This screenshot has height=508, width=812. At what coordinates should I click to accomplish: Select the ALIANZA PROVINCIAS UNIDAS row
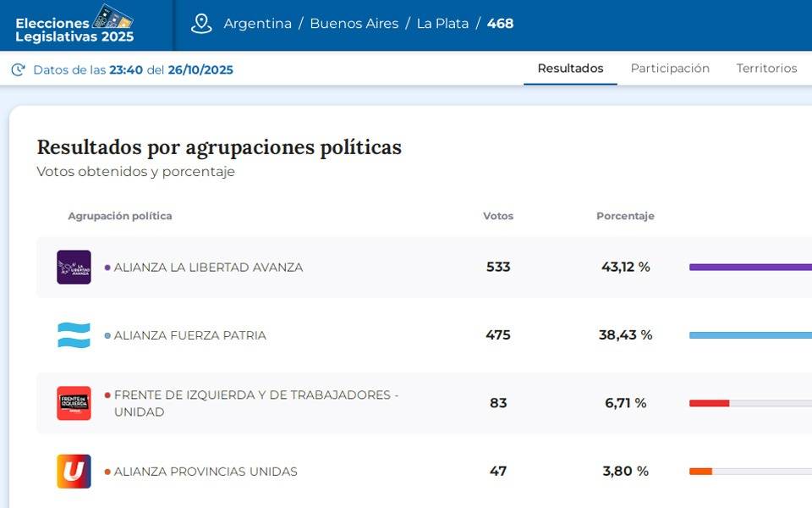(206, 472)
